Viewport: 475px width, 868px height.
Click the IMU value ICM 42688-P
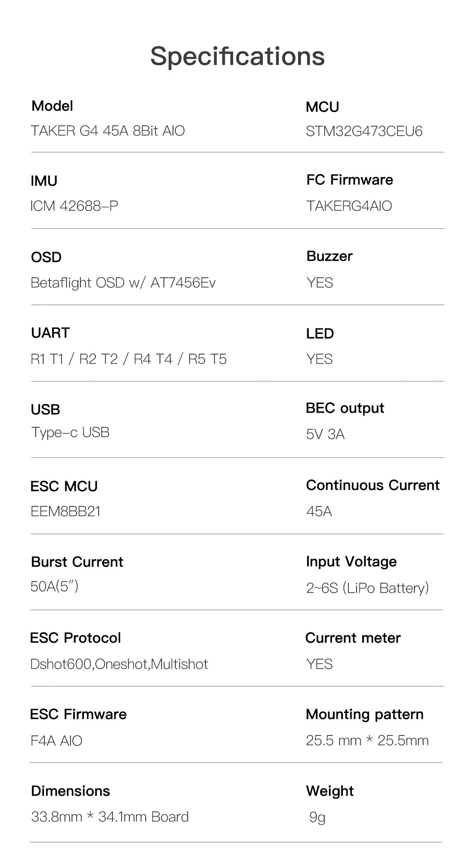74,206
